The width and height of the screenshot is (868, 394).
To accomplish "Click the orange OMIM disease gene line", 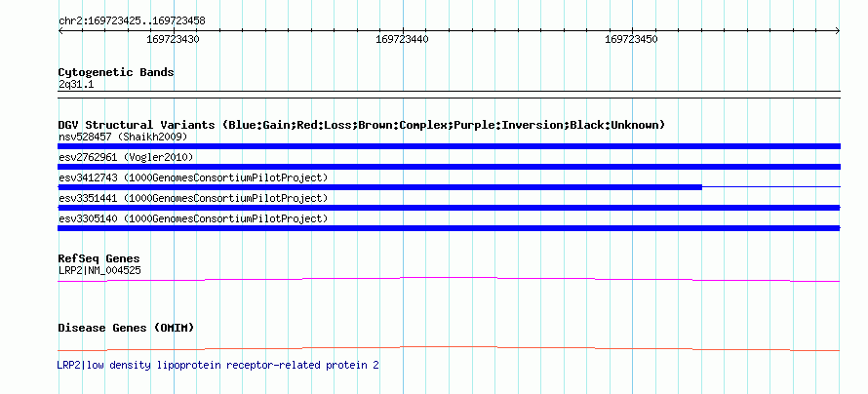I will (x=449, y=348).
